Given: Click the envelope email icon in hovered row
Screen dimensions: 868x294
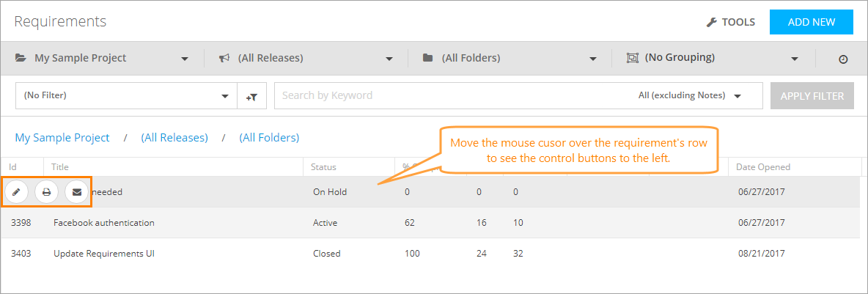Looking at the screenshot, I should 76,192.
